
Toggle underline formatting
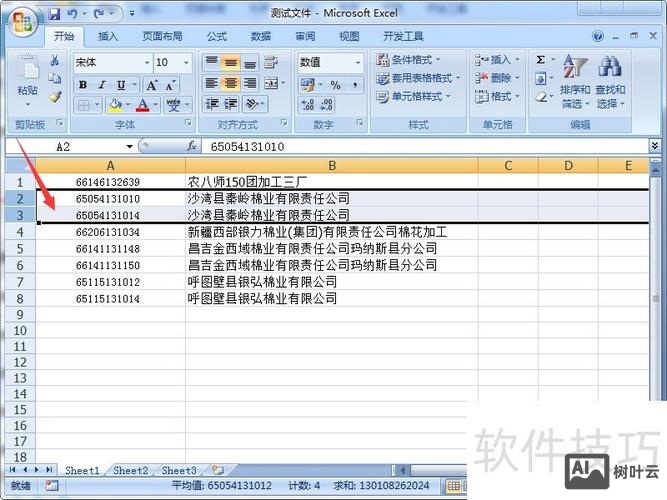click(121, 85)
